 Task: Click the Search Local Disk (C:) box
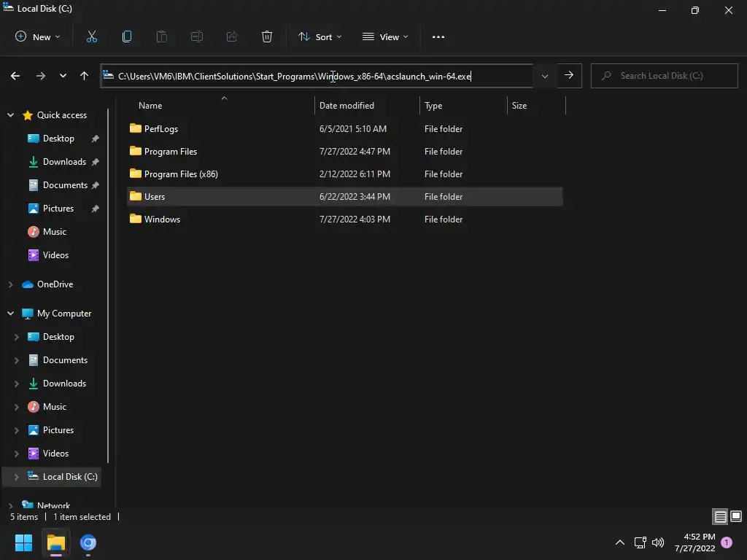tap(664, 76)
